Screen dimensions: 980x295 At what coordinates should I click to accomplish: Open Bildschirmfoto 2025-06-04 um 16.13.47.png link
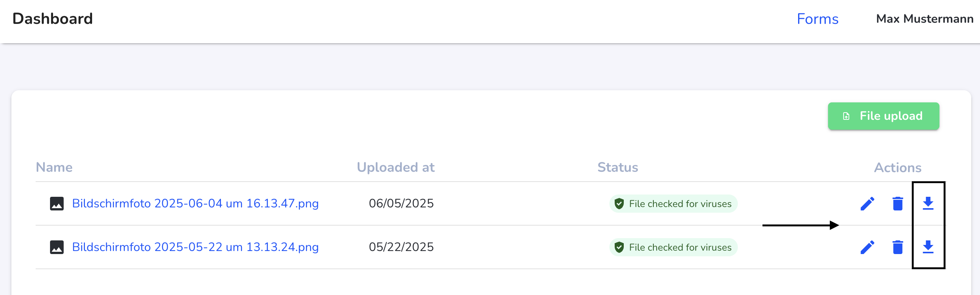click(195, 204)
